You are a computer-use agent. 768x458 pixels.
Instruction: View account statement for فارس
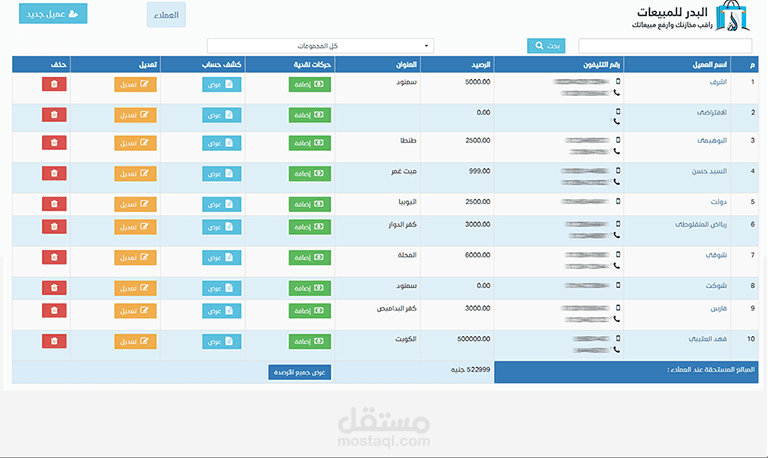coord(221,311)
